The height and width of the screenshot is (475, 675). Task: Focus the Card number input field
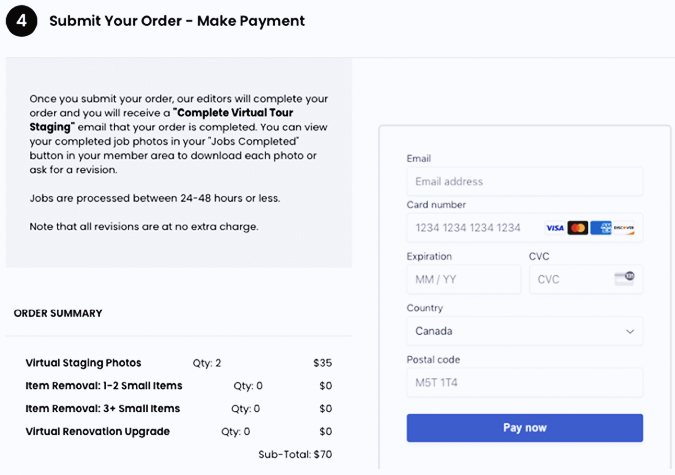525,228
